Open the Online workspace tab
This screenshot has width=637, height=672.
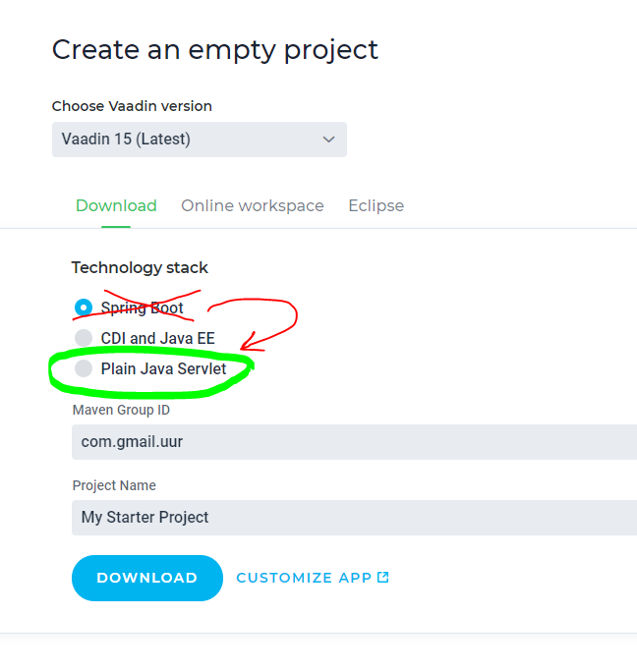tap(252, 205)
